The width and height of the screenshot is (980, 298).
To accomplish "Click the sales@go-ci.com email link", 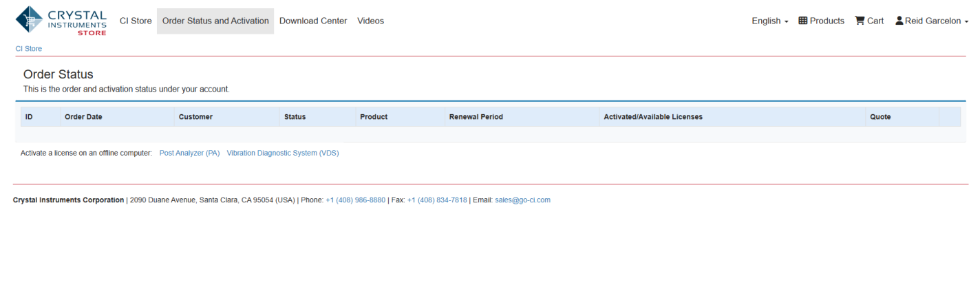I will [x=522, y=200].
